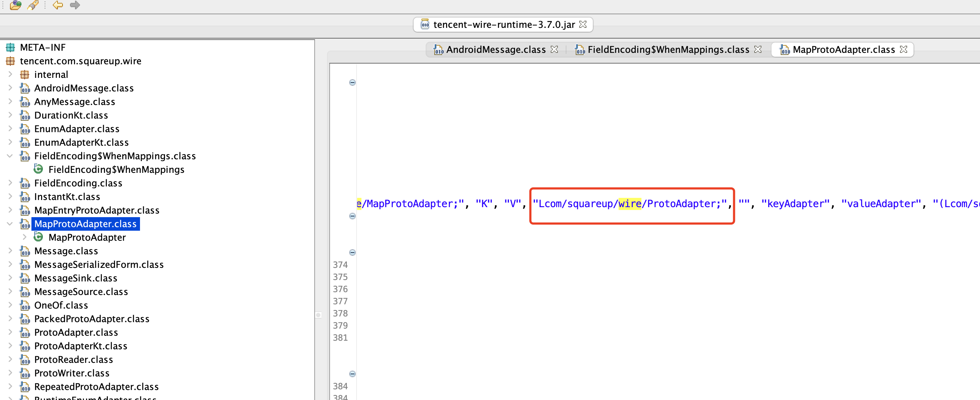Collapse the MapProtoAdapter.class tree node
980x400 pixels.
pyautogui.click(x=10, y=224)
